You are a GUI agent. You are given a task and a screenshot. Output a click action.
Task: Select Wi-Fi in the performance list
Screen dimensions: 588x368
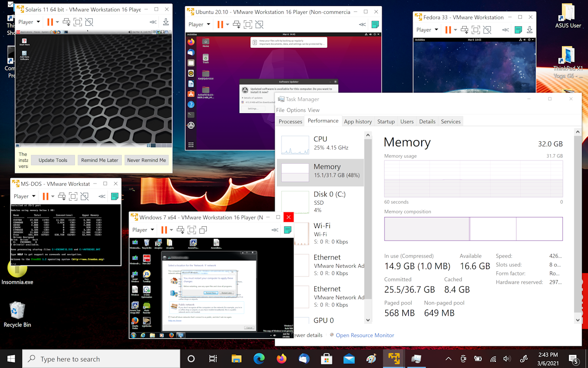[320, 232]
